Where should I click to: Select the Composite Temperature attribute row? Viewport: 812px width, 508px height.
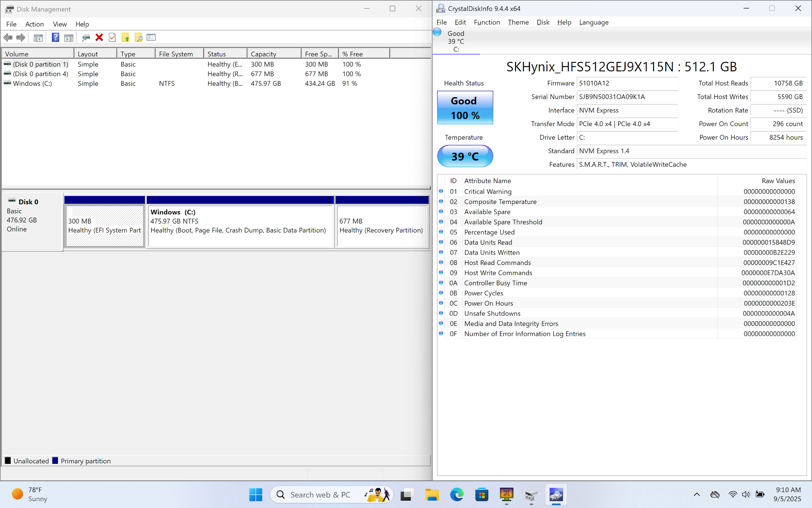pos(617,202)
